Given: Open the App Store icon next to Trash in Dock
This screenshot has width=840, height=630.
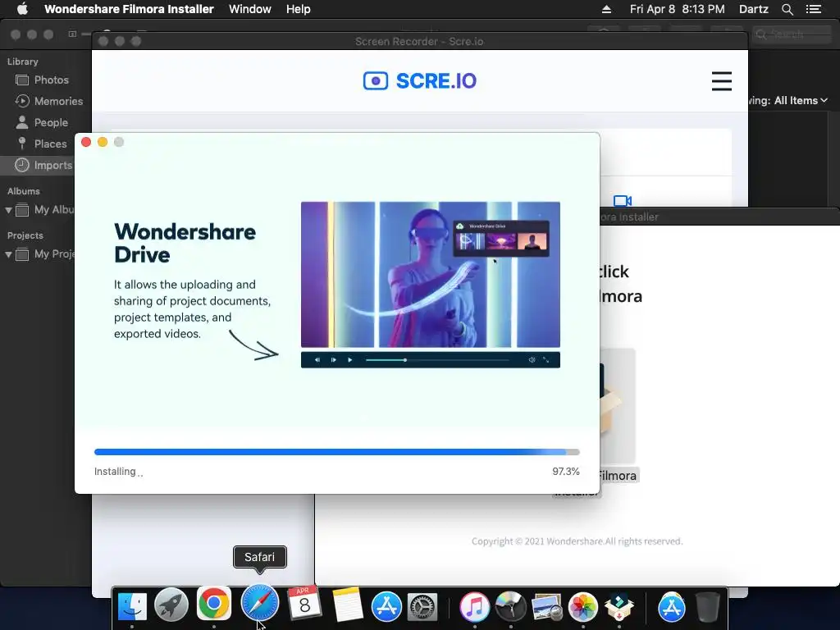Looking at the screenshot, I should (671, 607).
